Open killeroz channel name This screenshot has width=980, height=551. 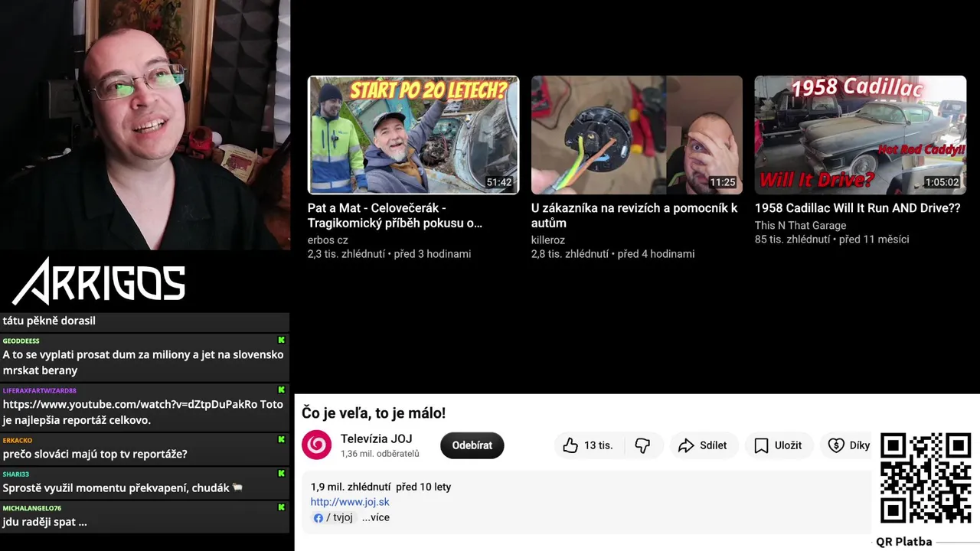click(x=548, y=240)
